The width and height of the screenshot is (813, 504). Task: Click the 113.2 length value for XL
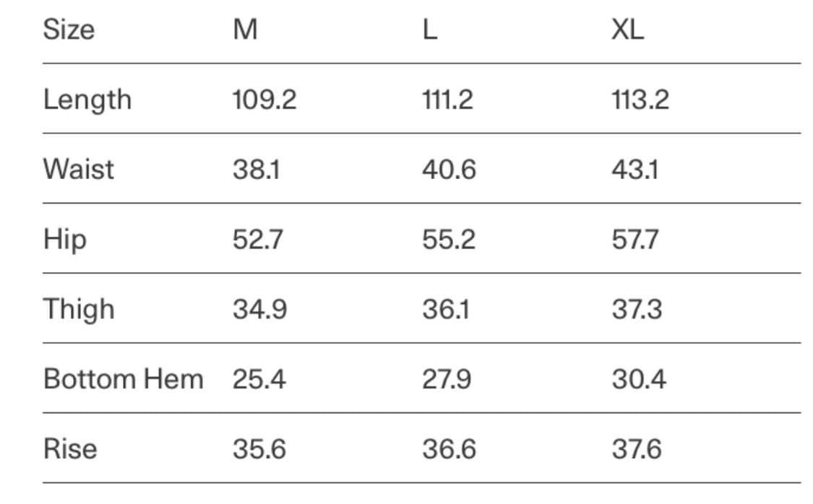point(640,100)
